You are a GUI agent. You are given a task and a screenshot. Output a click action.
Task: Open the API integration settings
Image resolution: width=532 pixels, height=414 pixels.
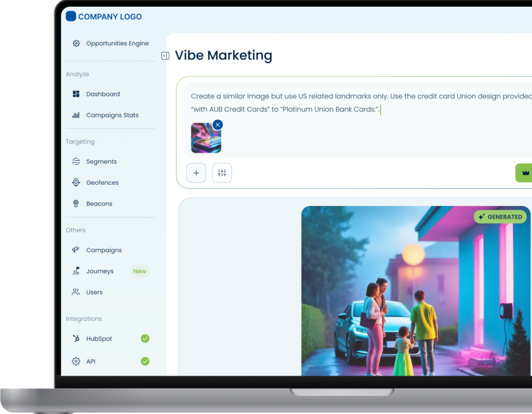(91, 361)
